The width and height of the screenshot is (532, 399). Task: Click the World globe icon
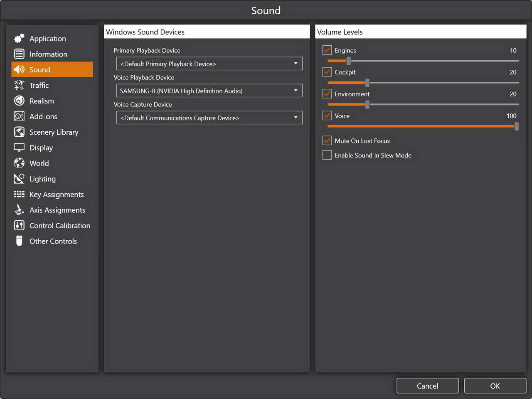(19, 163)
